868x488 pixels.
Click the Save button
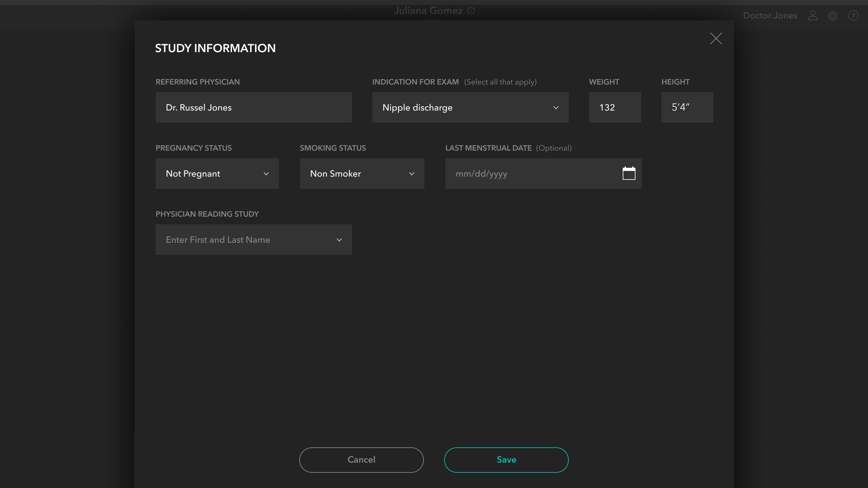point(506,460)
